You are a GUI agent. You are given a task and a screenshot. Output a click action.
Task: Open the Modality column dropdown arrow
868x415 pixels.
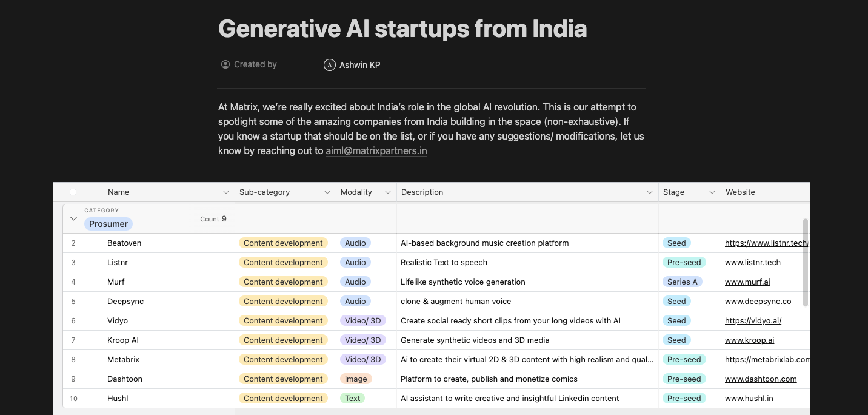(x=388, y=192)
